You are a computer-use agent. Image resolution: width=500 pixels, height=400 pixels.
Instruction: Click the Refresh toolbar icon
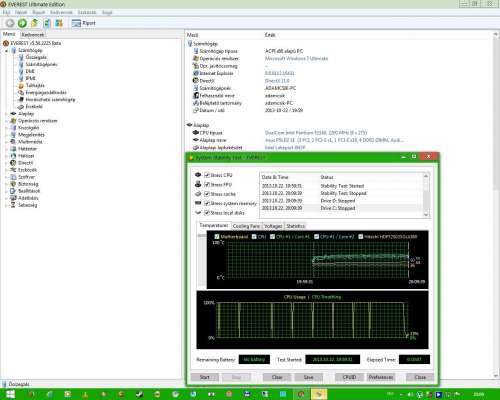pos(47,23)
